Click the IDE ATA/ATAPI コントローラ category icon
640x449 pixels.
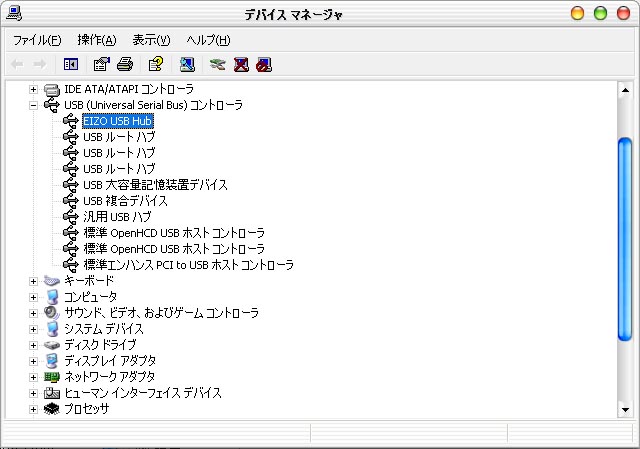pyautogui.click(x=51, y=89)
